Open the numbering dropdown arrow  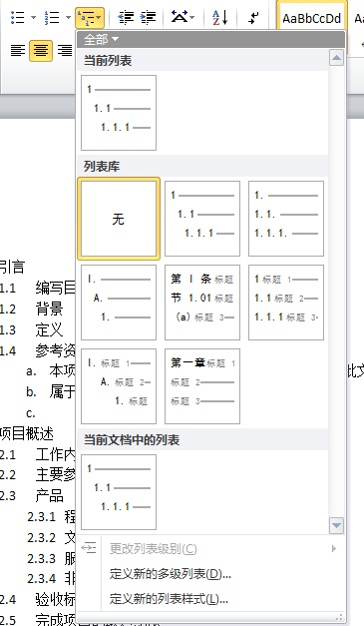68,18
